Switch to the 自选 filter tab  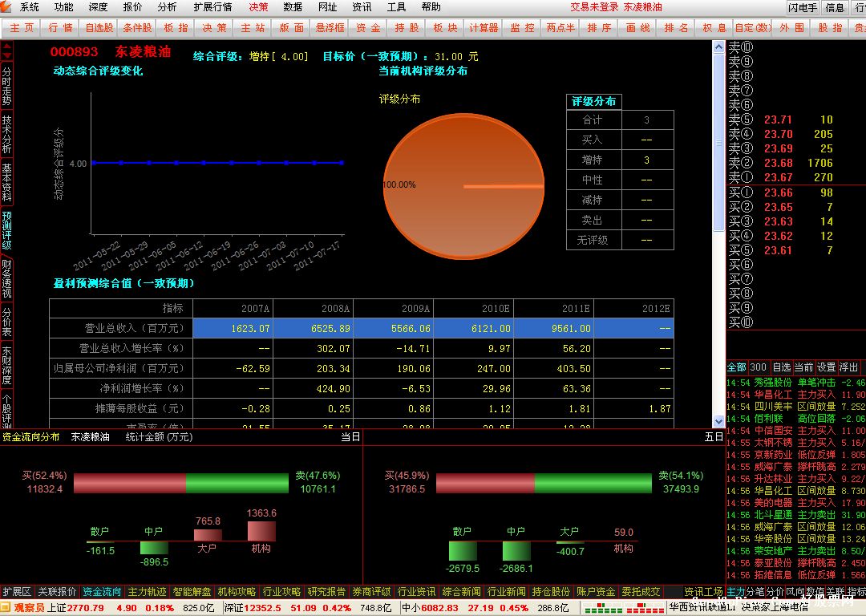click(781, 367)
